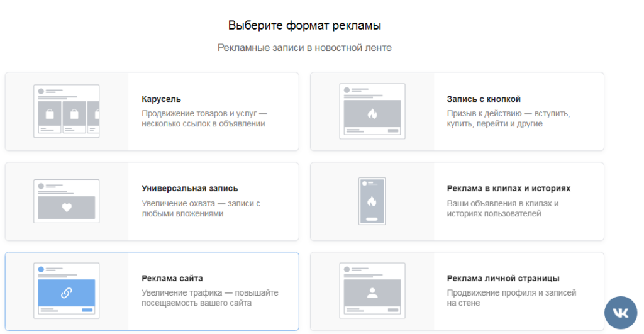
Task: Click the person illustration for Реклама личной страницы
Action: 372,291
